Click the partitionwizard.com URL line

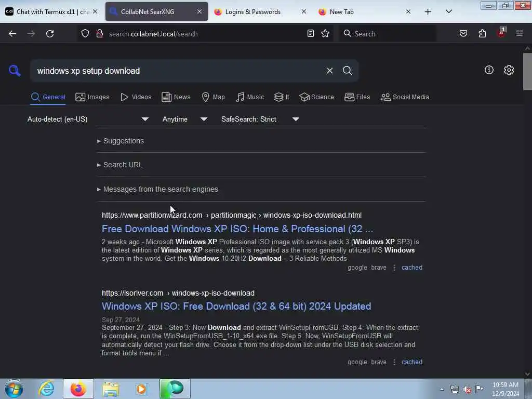pyautogui.click(x=232, y=215)
